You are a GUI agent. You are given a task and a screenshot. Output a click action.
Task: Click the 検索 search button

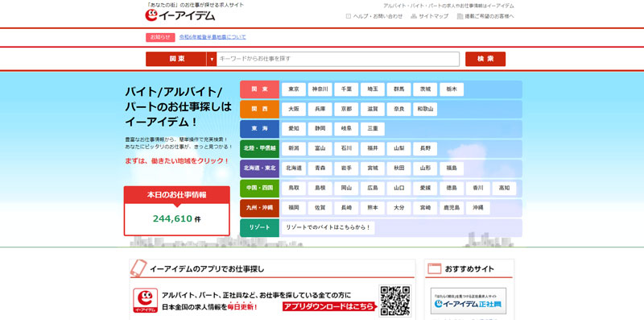(485, 59)
